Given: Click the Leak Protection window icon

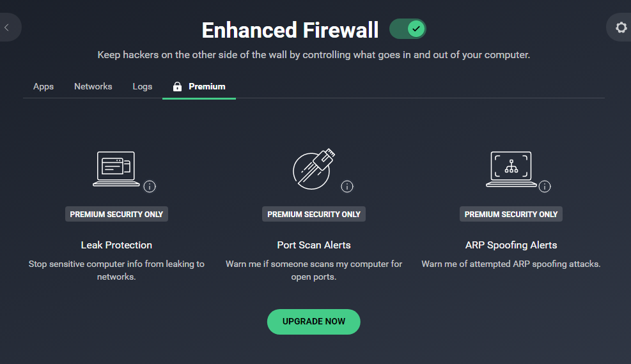Looking at the screenshot, I should (x=116, y=169).
